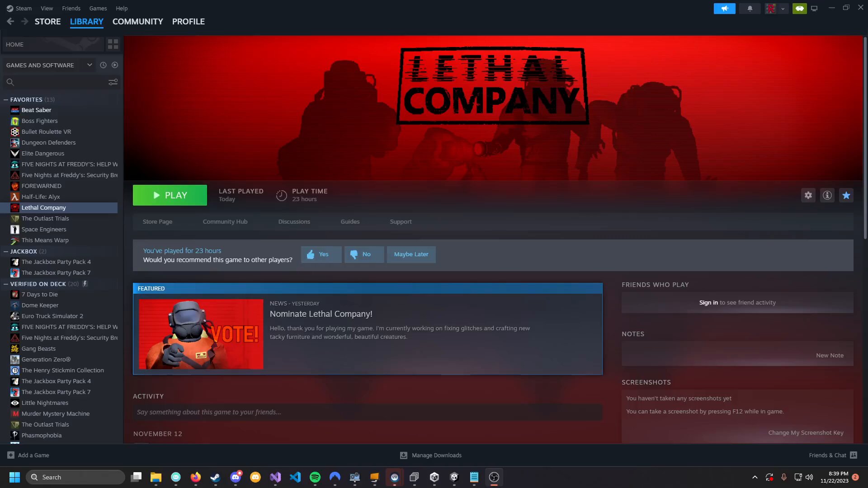868x488 pixels.
Task: Open the Guides link
Action: pos(350,221)
